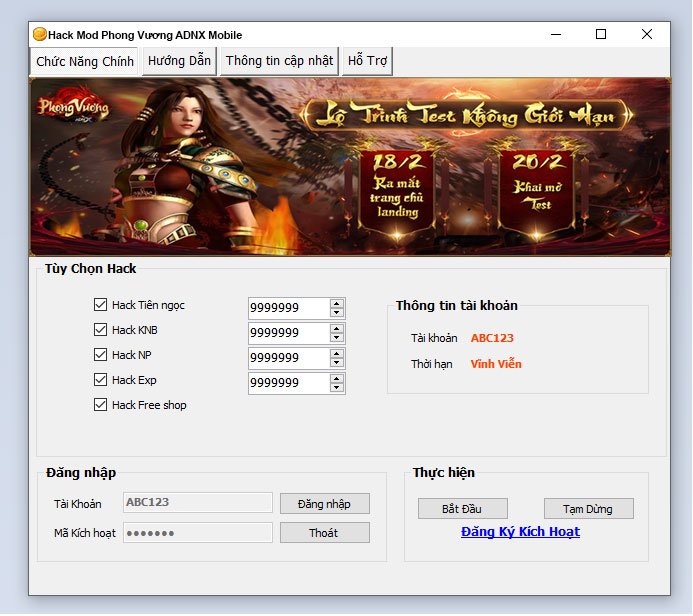The width and height of the screenshot is (693, 616).
Task: Maximize the Hack Mod window
Action: coord(601,34)
